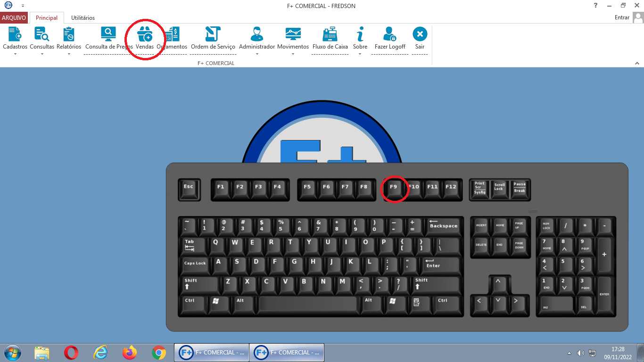Expand the Administrador dropdown
The height and width of the screenshot is (362, 644).
click(257, 54)
